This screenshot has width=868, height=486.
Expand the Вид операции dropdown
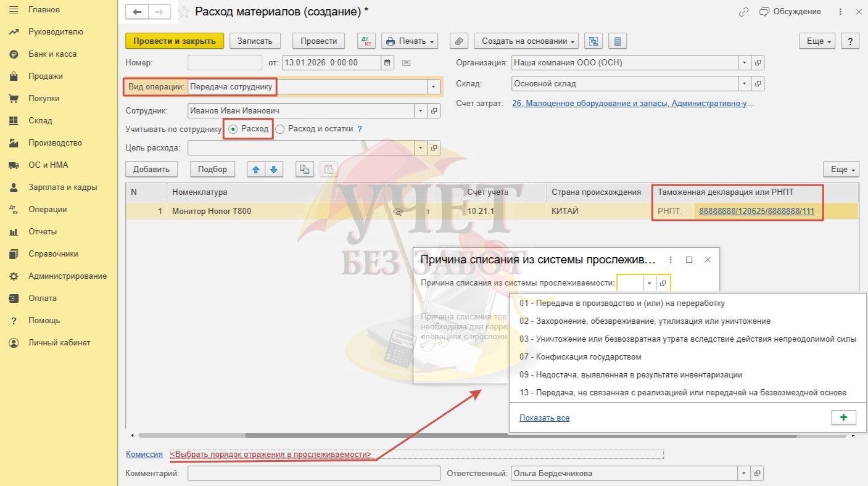pos(434,87)
